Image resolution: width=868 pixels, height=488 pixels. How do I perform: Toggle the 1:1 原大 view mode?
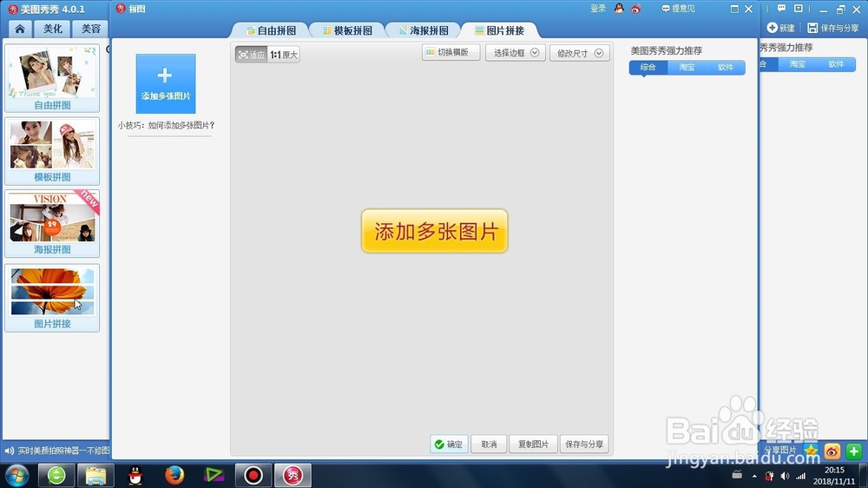pyautogui.click(x=284, y=55)
